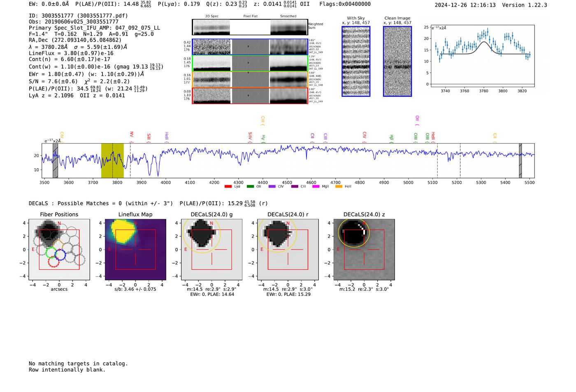Click the gray hatched band near 3550 Å
Viewport: 576px width, 392px height.
55,161
